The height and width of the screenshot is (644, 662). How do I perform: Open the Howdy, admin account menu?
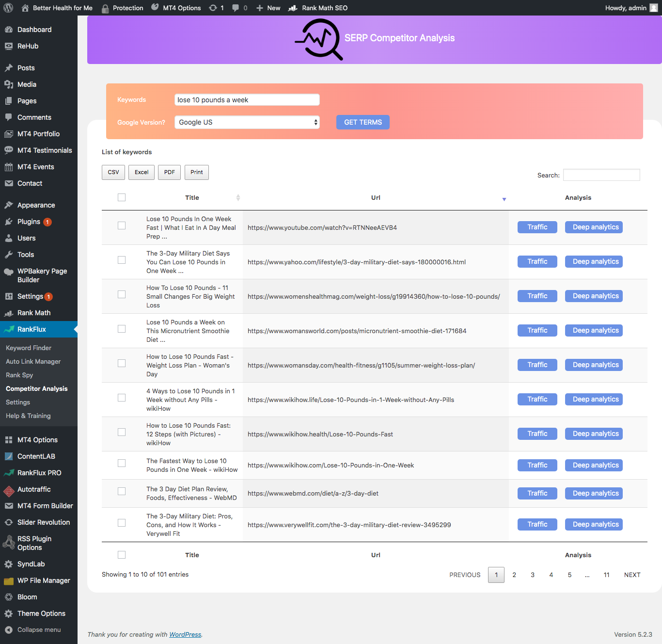631,8
